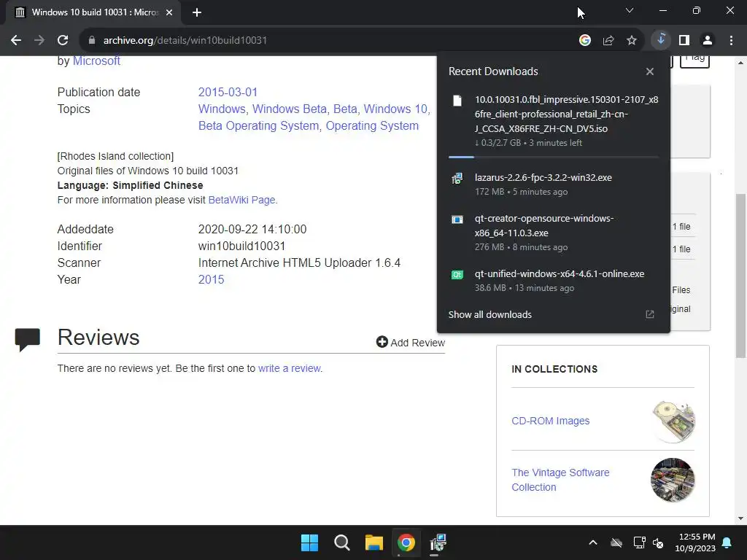This screenshot has height=560, width=747.
Task: Click the ISO download progress bar
Action: 553,157
